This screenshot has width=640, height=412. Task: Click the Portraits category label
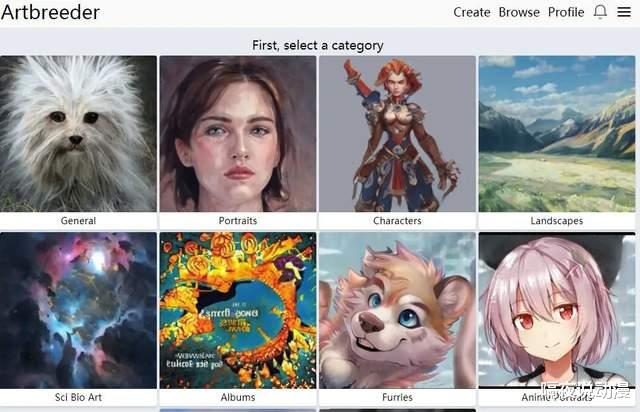point(238,220)
